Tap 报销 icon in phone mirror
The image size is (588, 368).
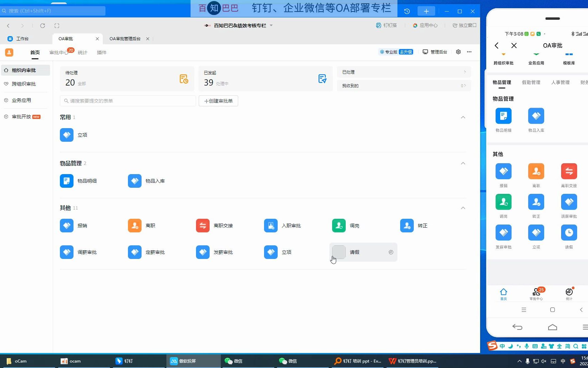(x=504, y=171)
